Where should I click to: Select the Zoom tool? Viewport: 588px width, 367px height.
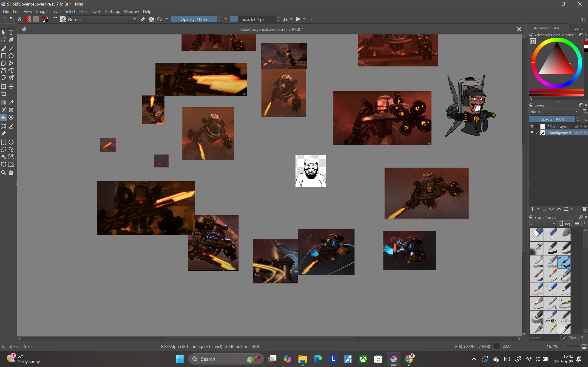[x=4, y=173]
